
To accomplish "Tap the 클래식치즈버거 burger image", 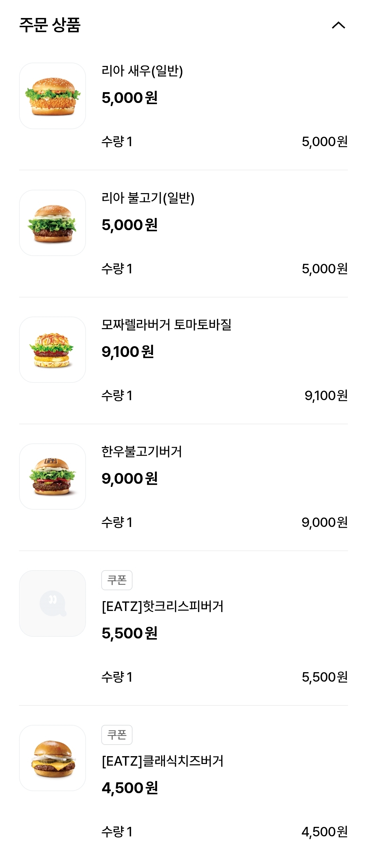I will pos(52,758).
